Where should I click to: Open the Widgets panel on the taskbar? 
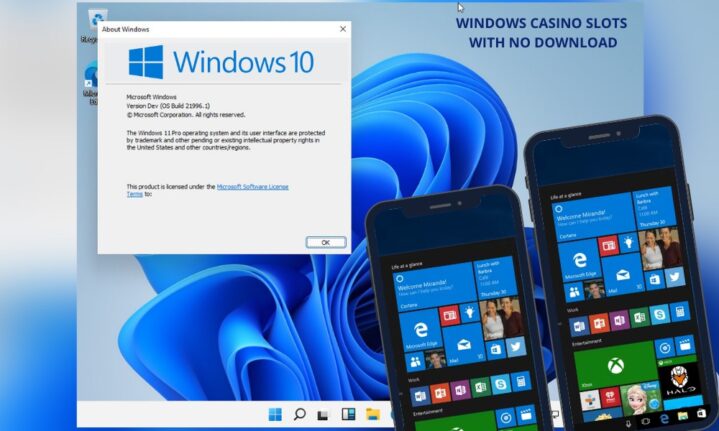coord(348,414)
